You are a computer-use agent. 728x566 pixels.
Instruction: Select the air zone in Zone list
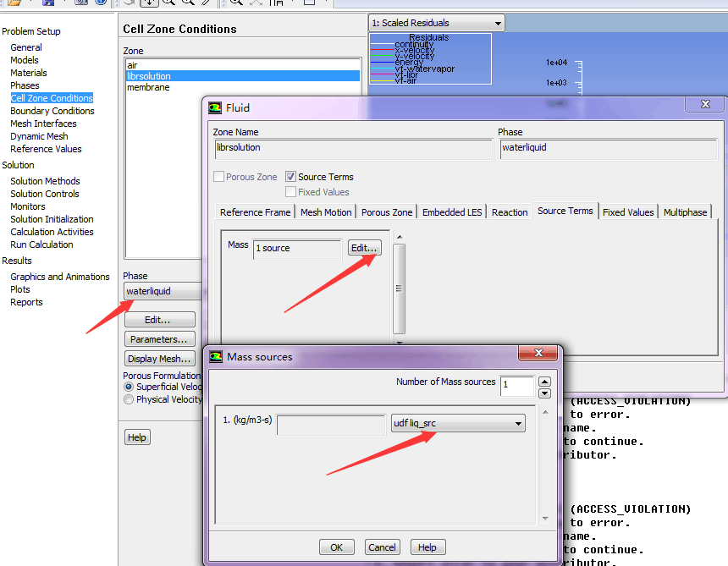click(243, 65)
